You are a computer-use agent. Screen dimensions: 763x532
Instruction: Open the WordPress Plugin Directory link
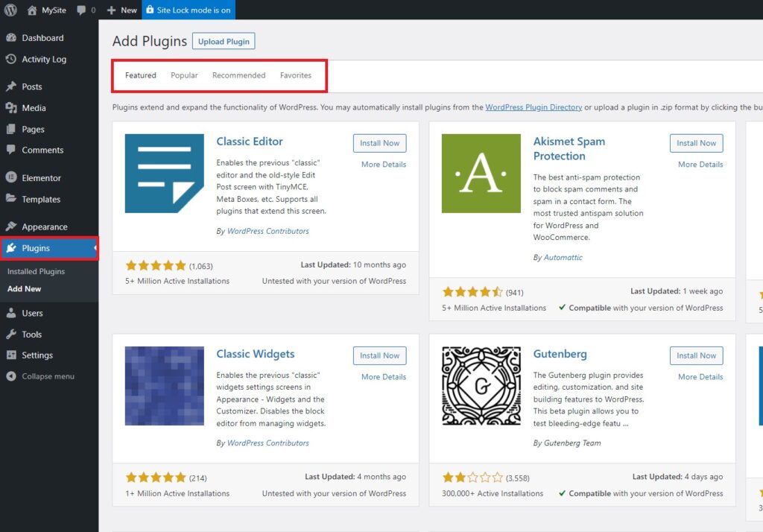(x=534, y=107)
